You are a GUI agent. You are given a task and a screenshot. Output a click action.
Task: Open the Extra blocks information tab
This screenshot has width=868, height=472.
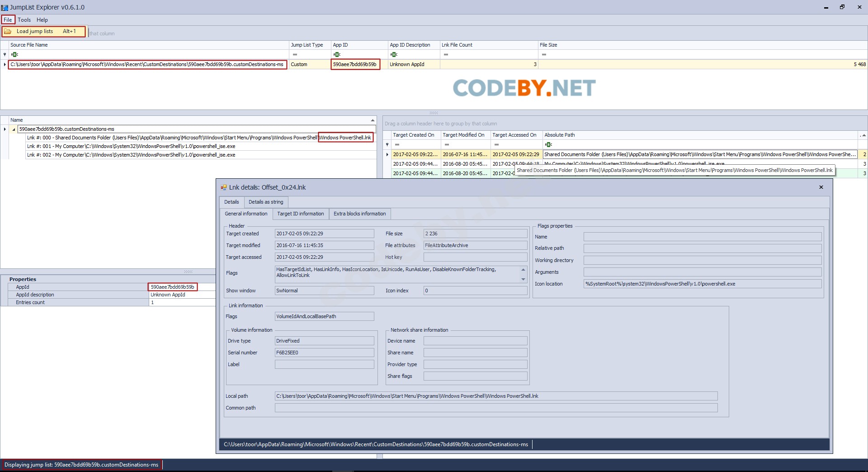(359, 214)
